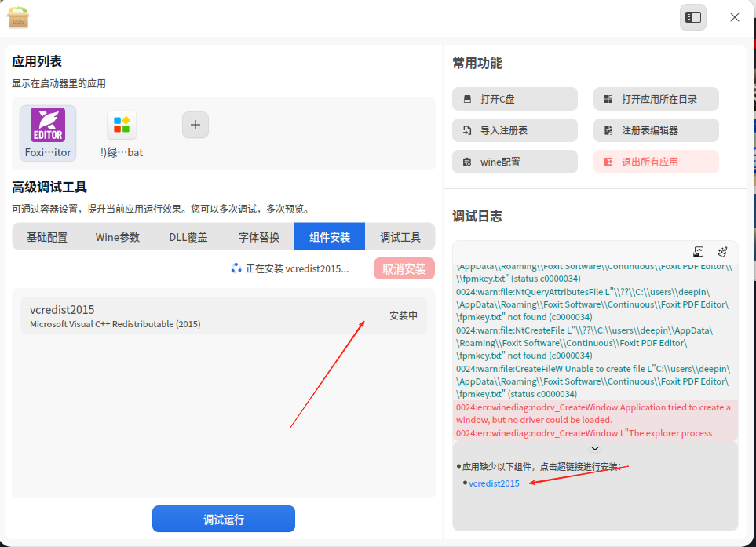Expand the log with the chevron arrow

[595, 448]
